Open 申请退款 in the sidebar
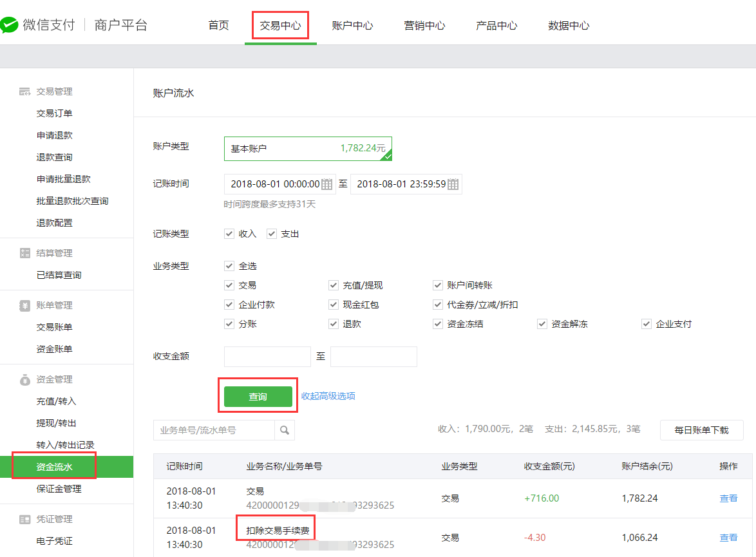The width and height of the screenshot is (756, 557). (x=55, y=135)
